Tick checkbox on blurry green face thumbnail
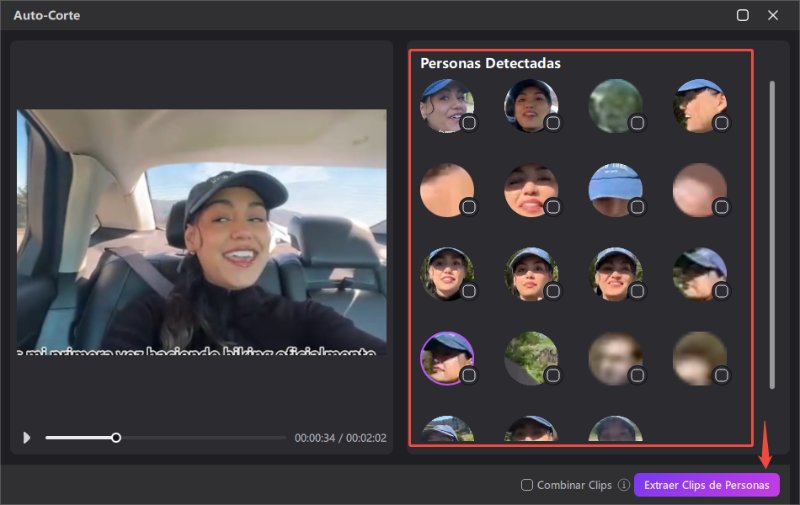Image resolution: width=800 pixels, height=505 pixels. [637, 123]
